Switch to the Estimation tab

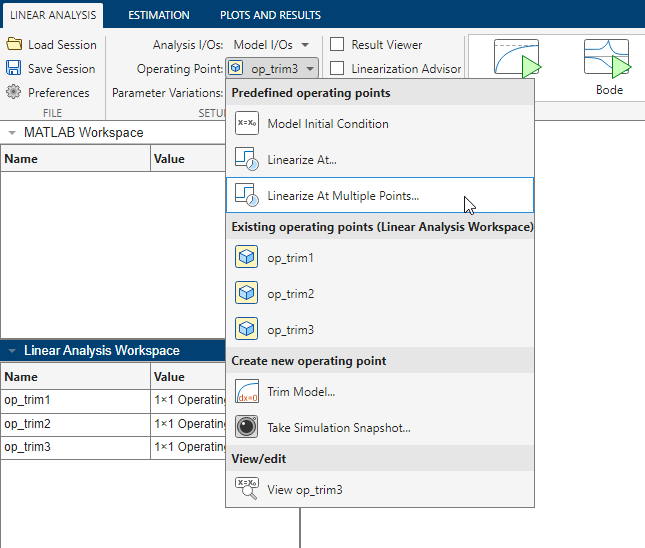158,15
